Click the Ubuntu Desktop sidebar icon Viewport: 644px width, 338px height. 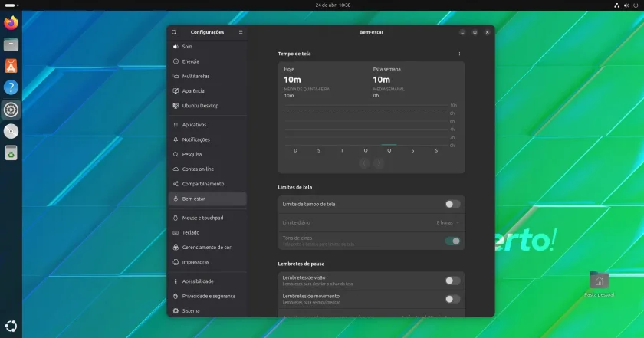pos(176,106)
